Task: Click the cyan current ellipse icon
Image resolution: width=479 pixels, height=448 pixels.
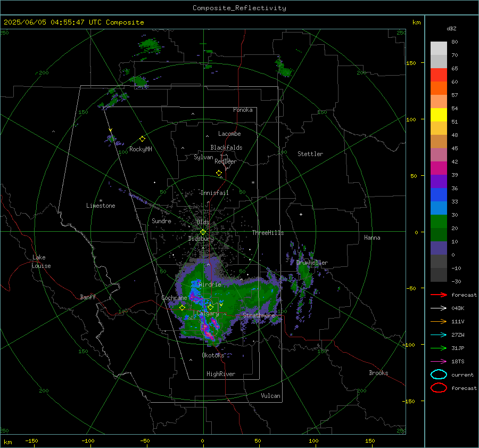Action: point(439,374)
